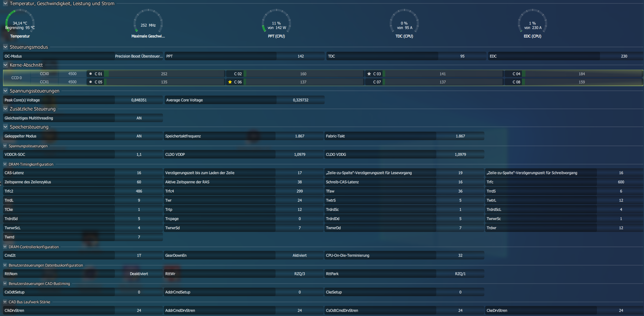
Task: Select the CCD 0 core group cell
Action: (x=17, y=78)
